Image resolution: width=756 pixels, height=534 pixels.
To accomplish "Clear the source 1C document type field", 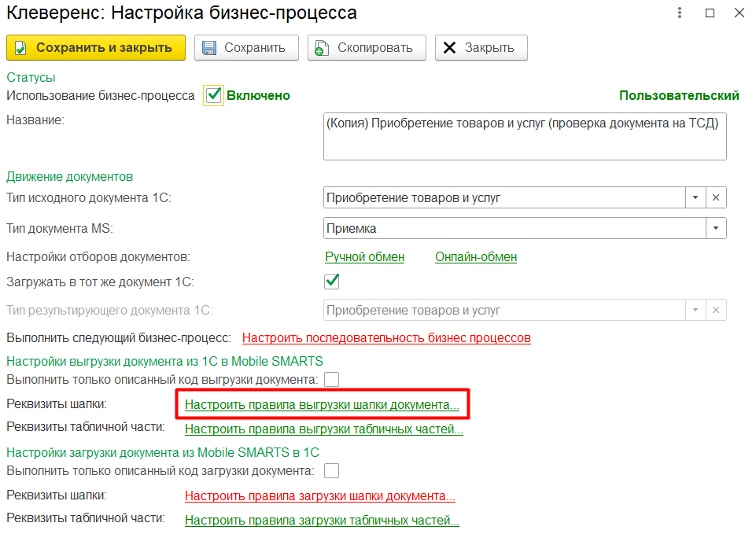I will [x=716, y=197].
